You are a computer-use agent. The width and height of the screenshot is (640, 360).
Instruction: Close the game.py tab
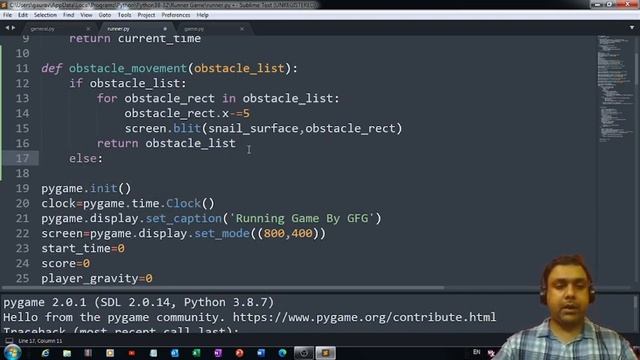(242, 29)
